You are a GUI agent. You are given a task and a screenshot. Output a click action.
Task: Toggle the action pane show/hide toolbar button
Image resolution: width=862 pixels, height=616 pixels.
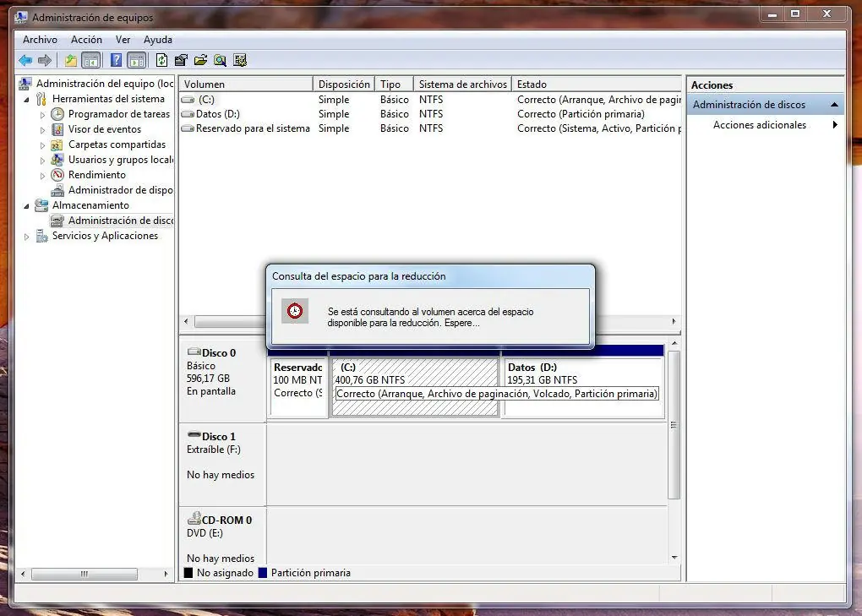136,60
